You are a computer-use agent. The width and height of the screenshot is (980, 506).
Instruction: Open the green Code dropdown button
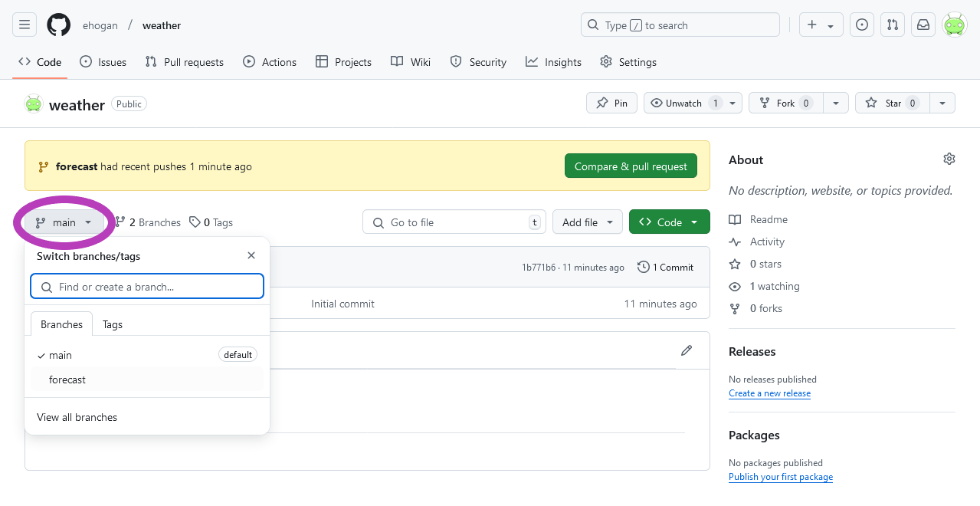[669, 222]
